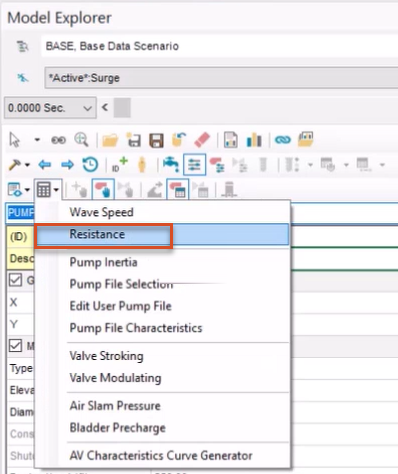Toggle the pump with hand icon

coord(103,190)
